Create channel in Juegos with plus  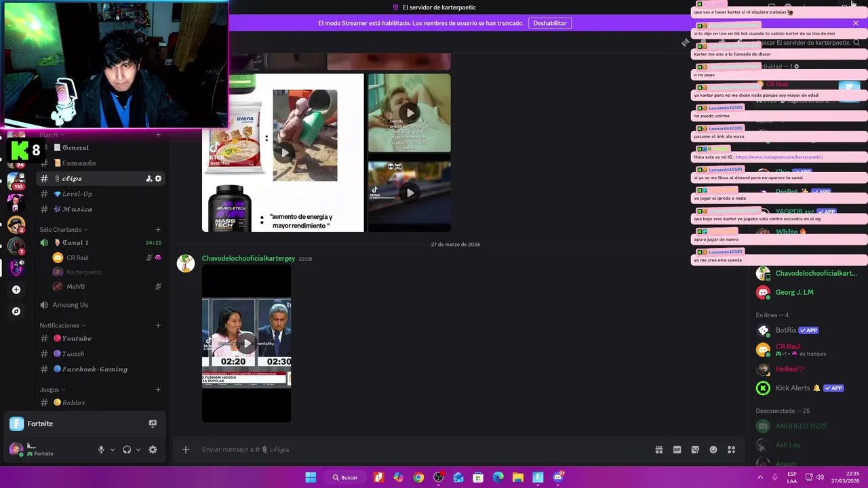158,390
